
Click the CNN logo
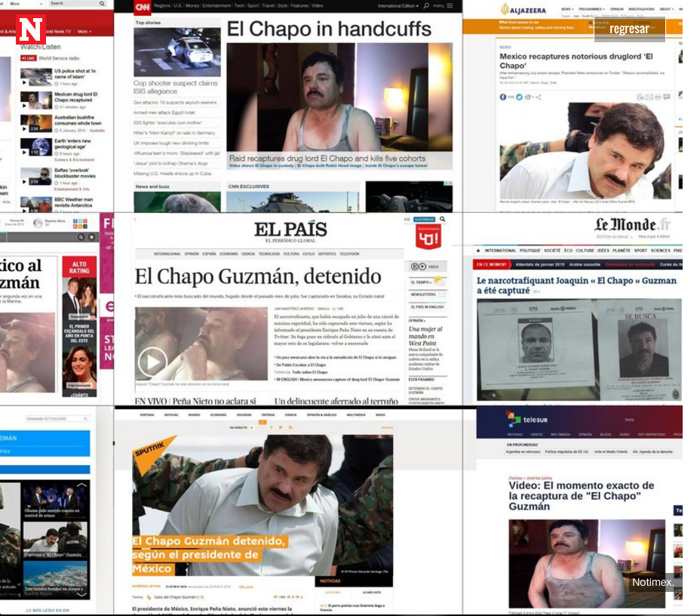coord(143,7)
